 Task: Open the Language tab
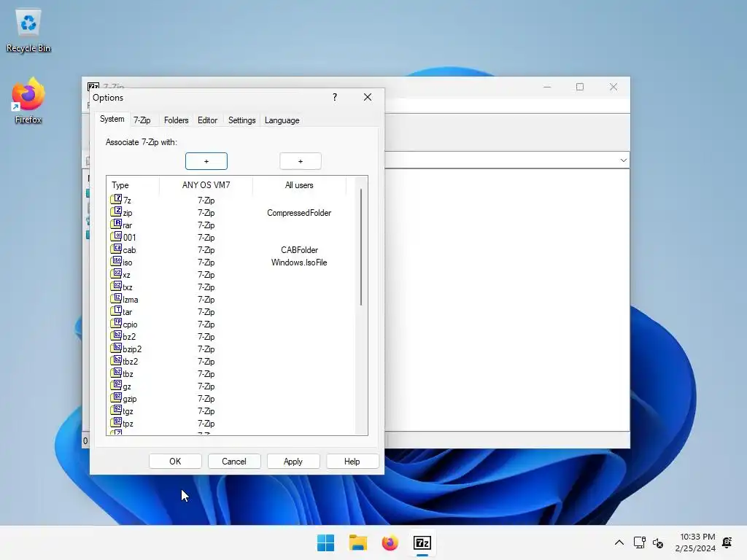coord(282,120)
